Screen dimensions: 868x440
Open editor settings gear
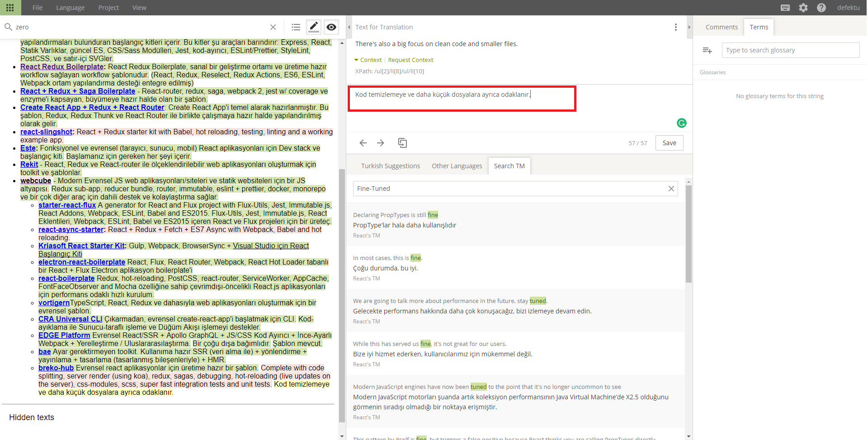tap(803, 8)
